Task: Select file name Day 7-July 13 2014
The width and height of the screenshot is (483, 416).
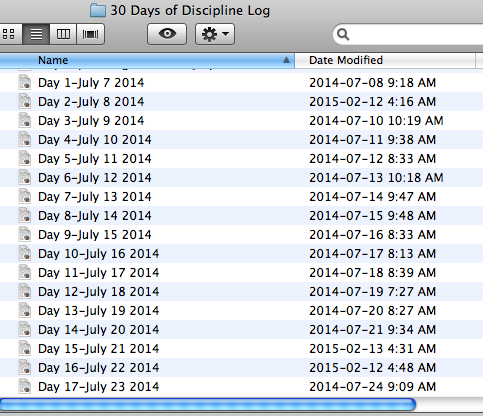Action: (x=95, y=197)
